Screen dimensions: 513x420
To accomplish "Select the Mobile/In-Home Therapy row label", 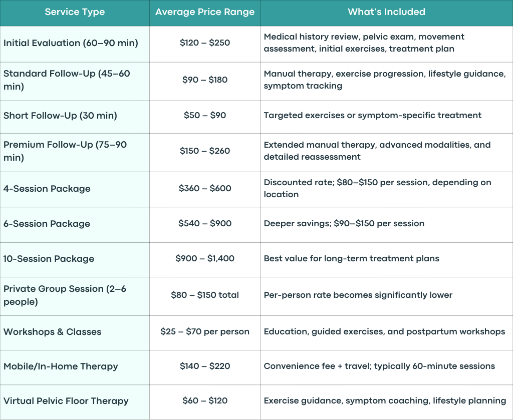I will click(x=75, y=368).
